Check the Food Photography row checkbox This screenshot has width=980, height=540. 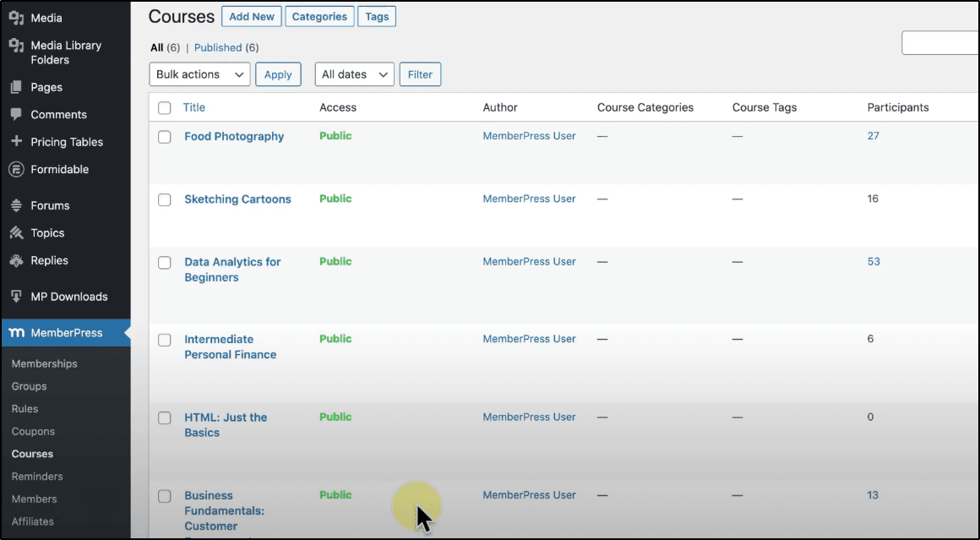tap(164, 136)
